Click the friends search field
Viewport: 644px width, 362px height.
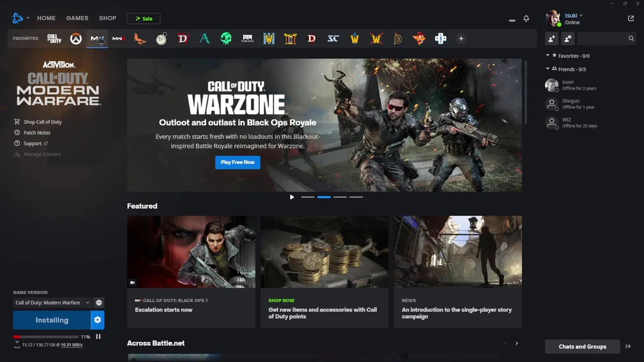click(x=606, y=38)
